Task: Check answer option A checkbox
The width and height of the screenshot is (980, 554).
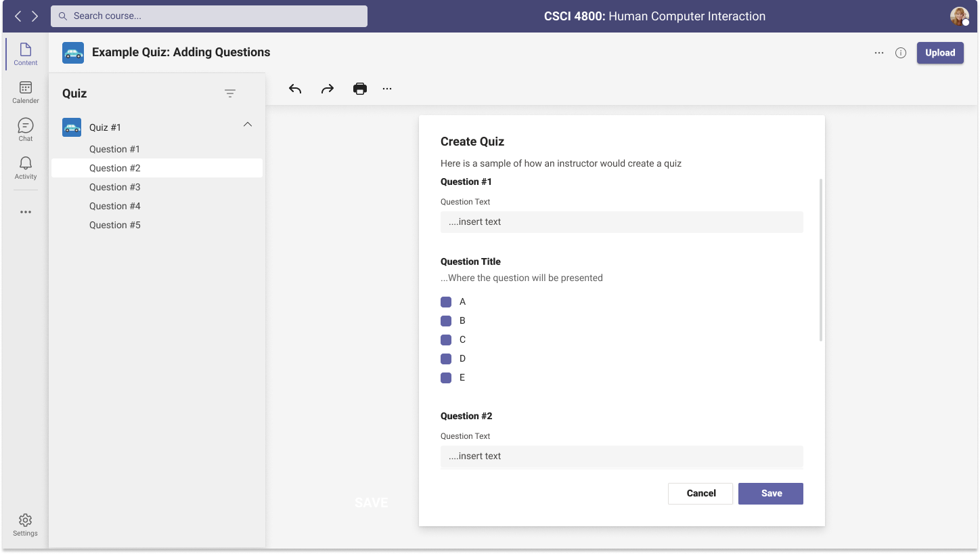Action: pos(446,302)
